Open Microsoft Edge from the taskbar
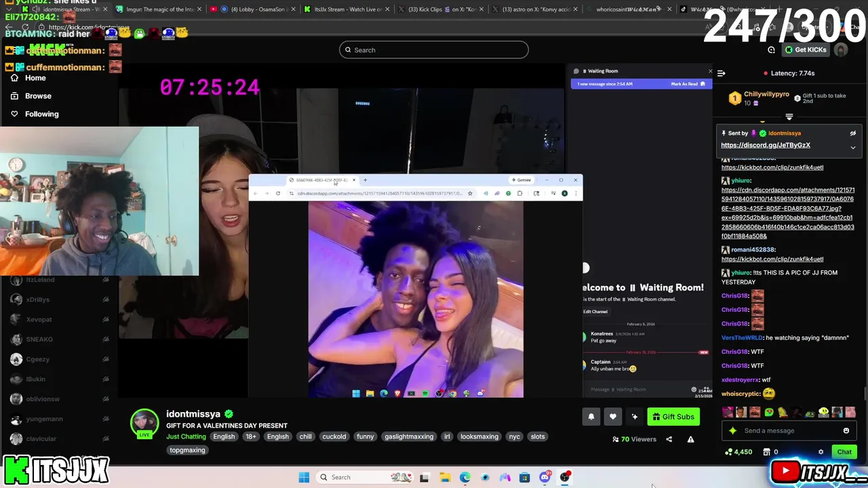This screenshot has height=488, width=868. point(465,477)
